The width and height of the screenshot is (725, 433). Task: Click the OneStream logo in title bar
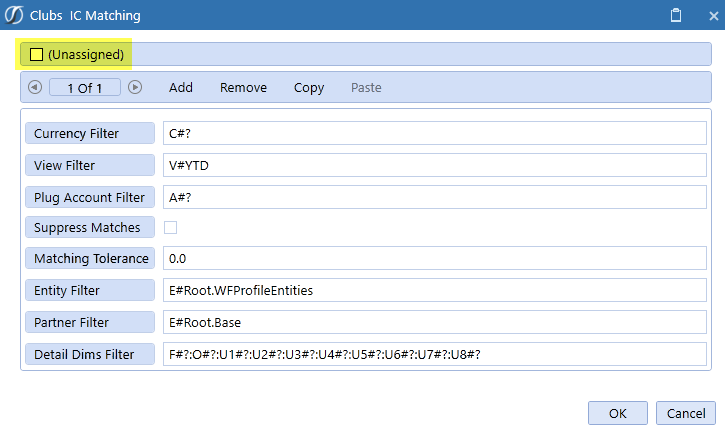[x=14, y=16]
